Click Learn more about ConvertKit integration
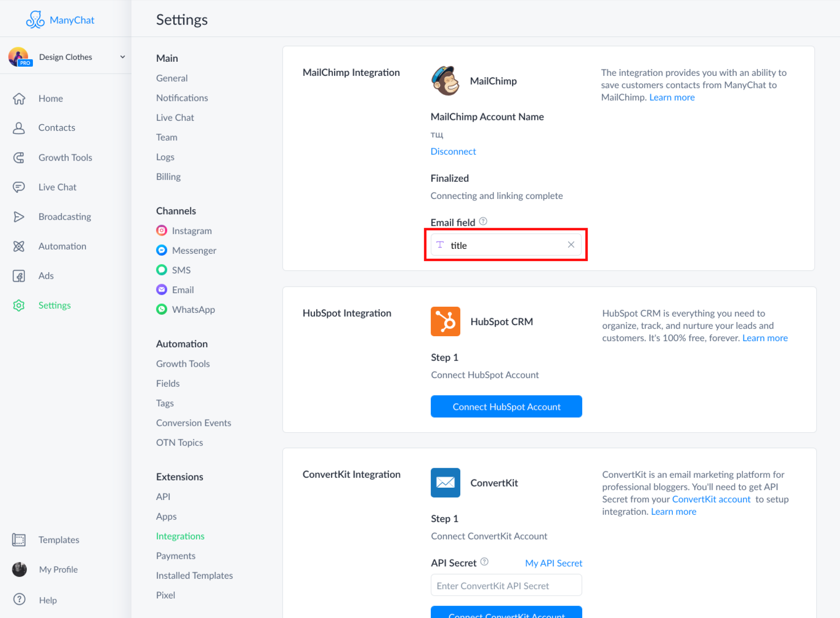The image size is (840, 618). [x=674, y=511]
